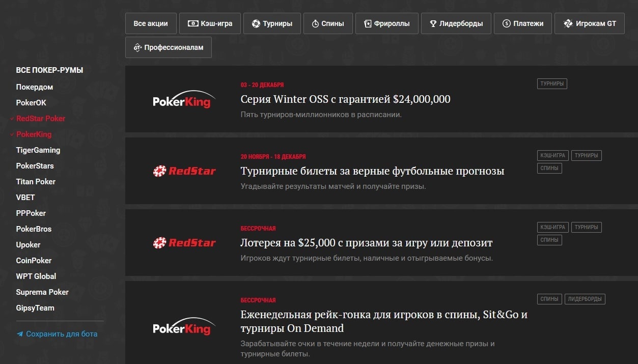
Task: Choose PokerOK in the room list
Action: [31, 103]
